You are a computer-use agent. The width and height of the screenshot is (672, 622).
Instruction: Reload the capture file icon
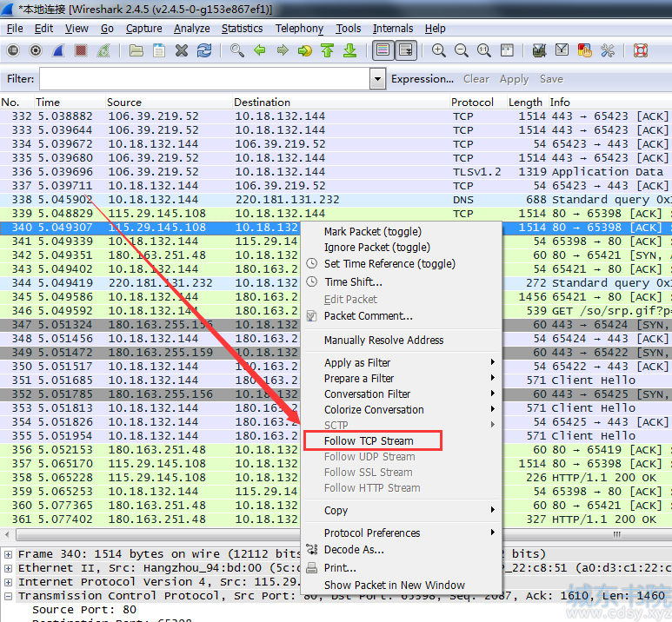click(x=204, y=50)
